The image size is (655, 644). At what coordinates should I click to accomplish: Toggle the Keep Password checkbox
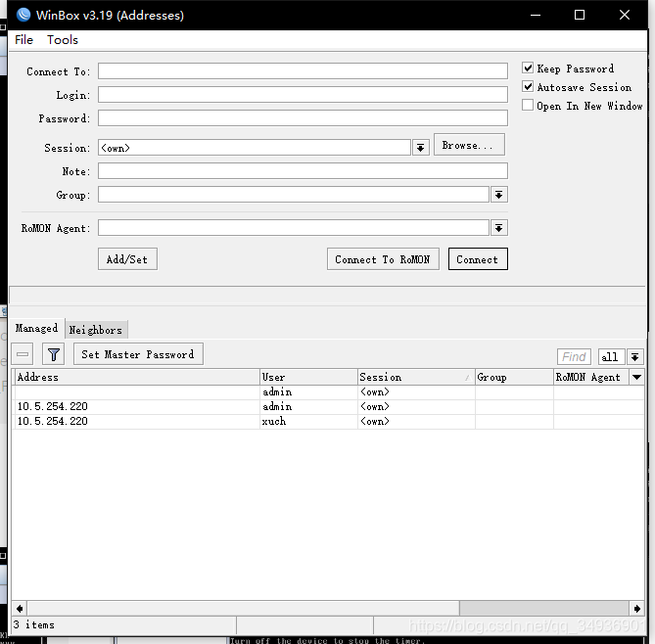click(528, 68)
